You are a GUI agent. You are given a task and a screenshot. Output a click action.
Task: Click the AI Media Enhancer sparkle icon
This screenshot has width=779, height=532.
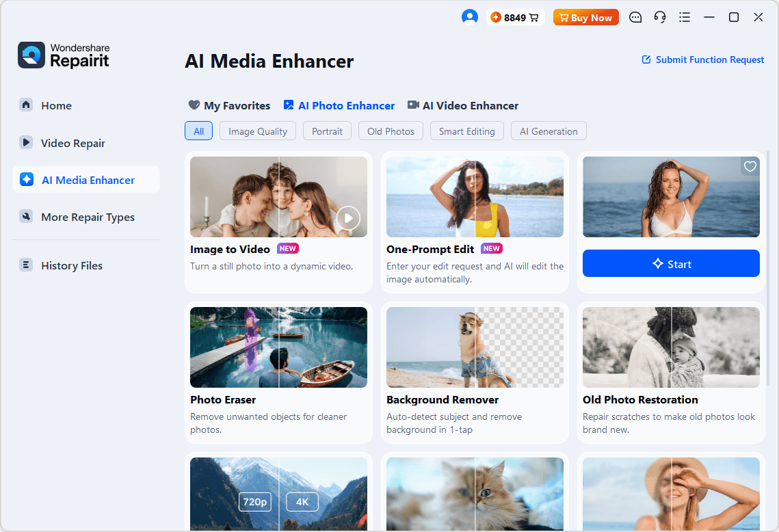(26, 179)
